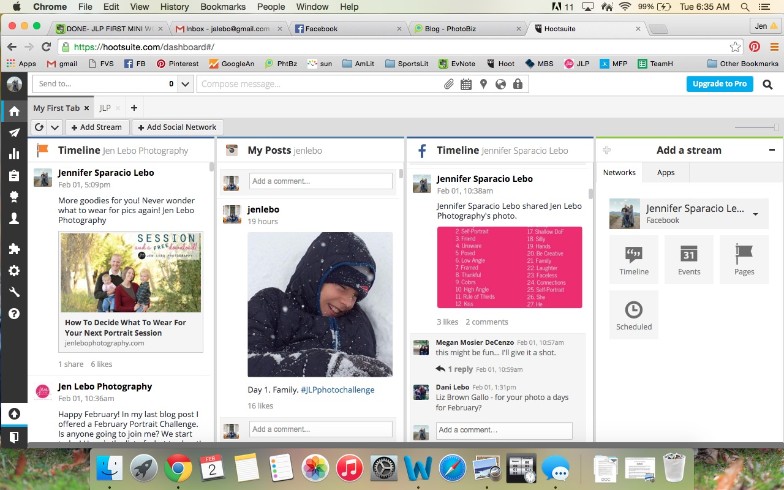Open the EvNote bookmark
Screen dimensions: 784x490
458,64
